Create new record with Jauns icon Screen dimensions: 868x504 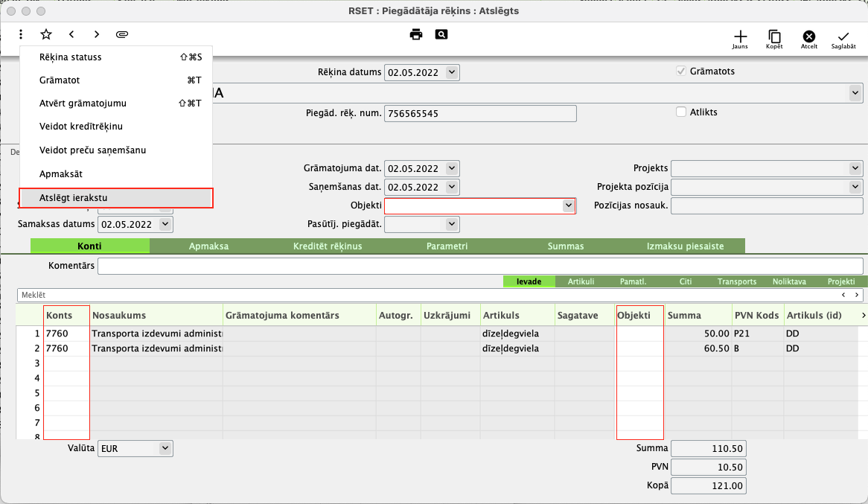740,38
